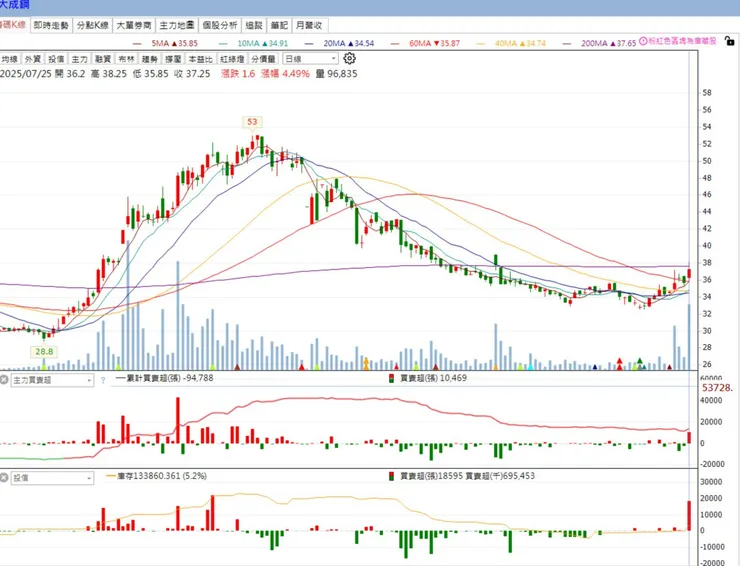Switch to the 即時走勢 tab

tap(51, 25)
